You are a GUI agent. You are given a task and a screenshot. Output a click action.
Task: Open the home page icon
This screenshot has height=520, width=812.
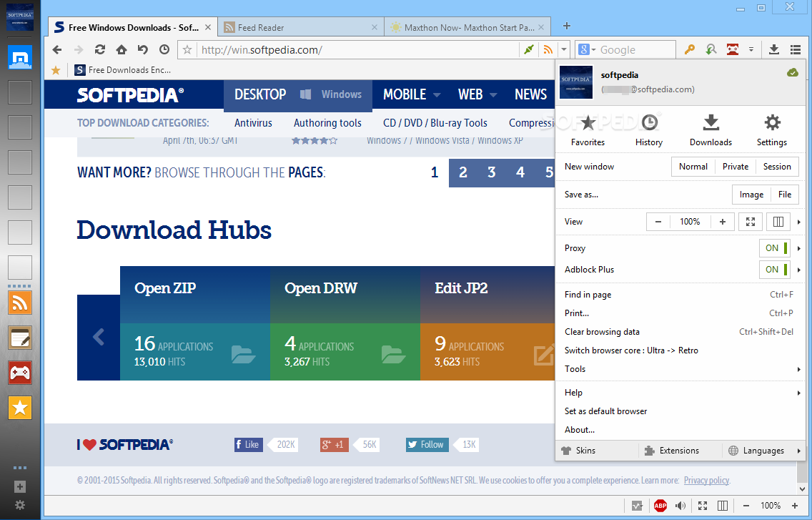(x=122, y=49)
